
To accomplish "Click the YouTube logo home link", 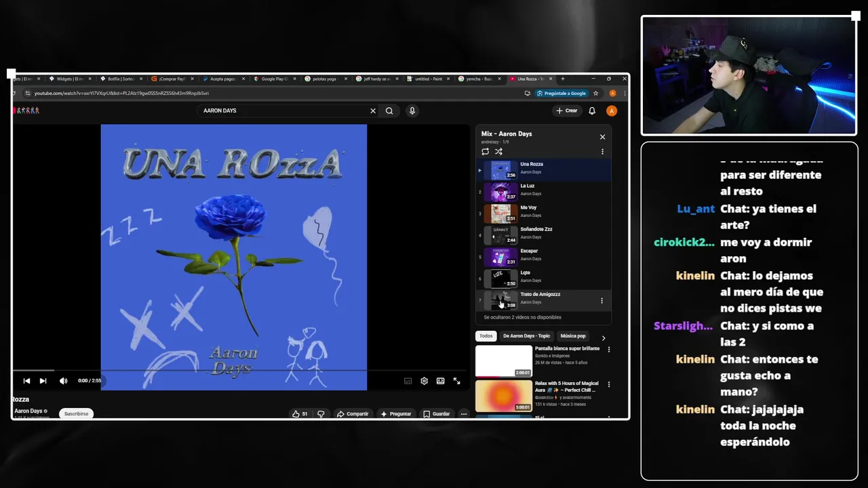I will click(x=26, y=110).
